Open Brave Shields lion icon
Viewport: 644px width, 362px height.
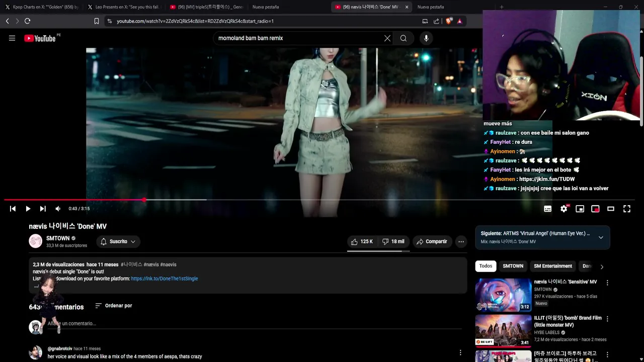449,21
